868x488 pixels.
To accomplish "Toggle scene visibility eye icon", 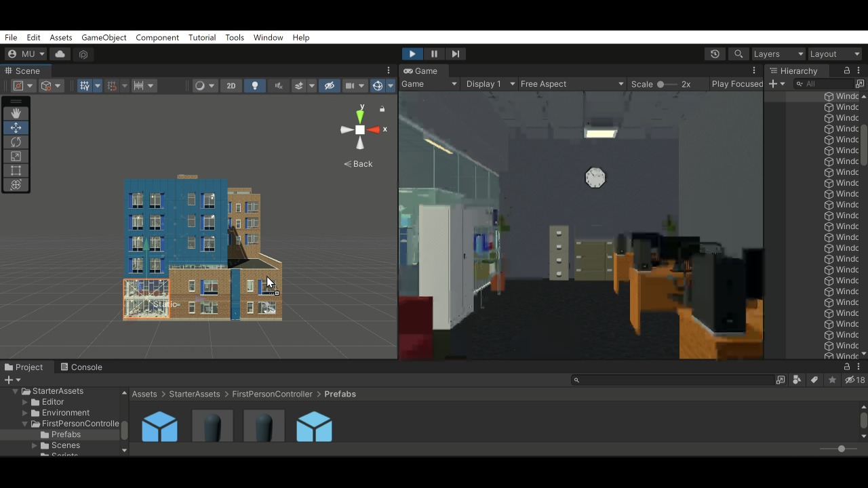I will (x=330, y=85).
